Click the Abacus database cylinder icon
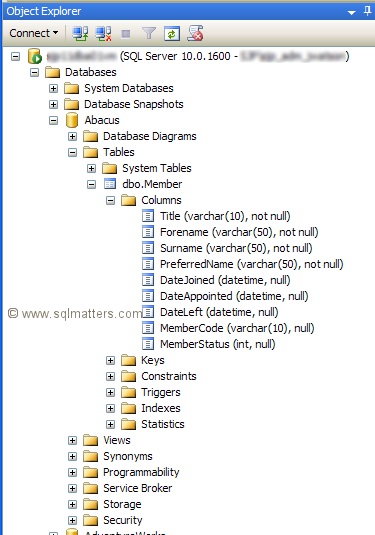The width and height of the screenshot is (375, 535). pyautogui.click(x=72, y=120)
